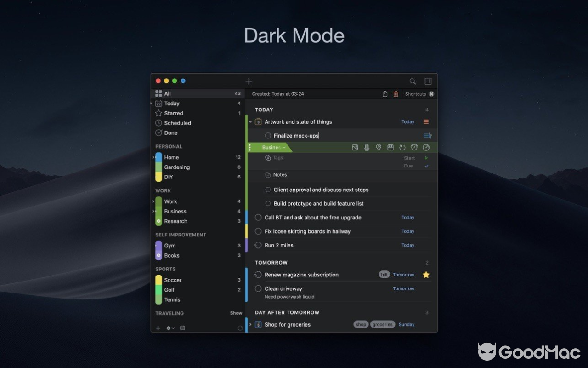Viewport: 588px width, 368px height.
Task: Attach an image to the Business task
Action: 355,147
